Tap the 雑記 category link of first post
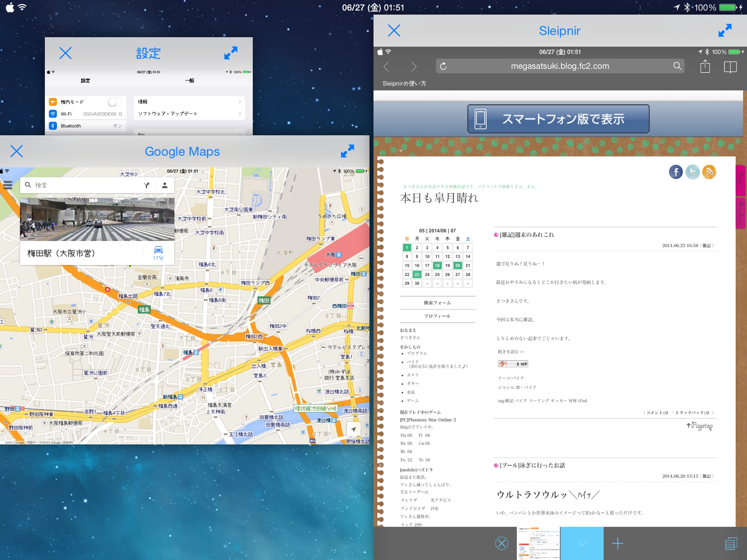 coord(707,246)
